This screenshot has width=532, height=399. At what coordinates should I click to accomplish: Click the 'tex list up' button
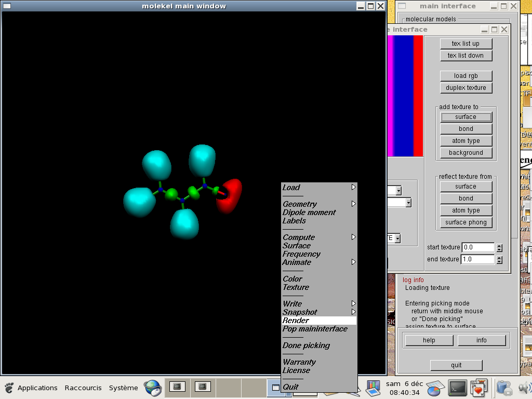click(x=466, y=44)
